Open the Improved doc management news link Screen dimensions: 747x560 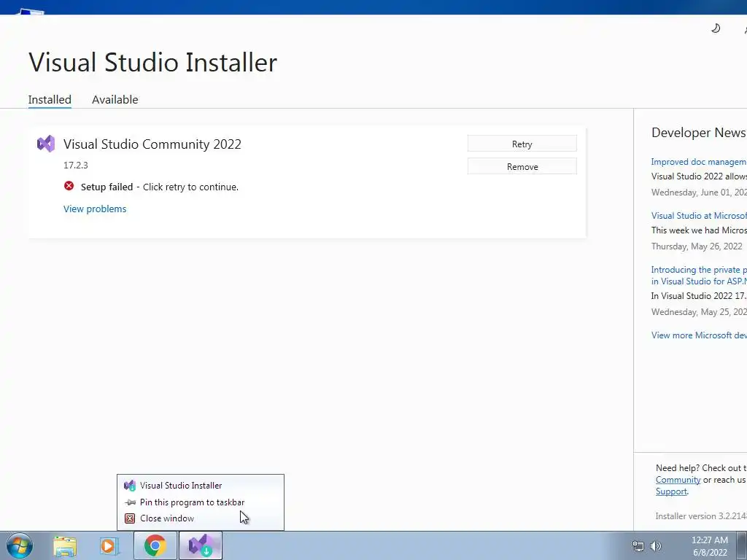699,162
